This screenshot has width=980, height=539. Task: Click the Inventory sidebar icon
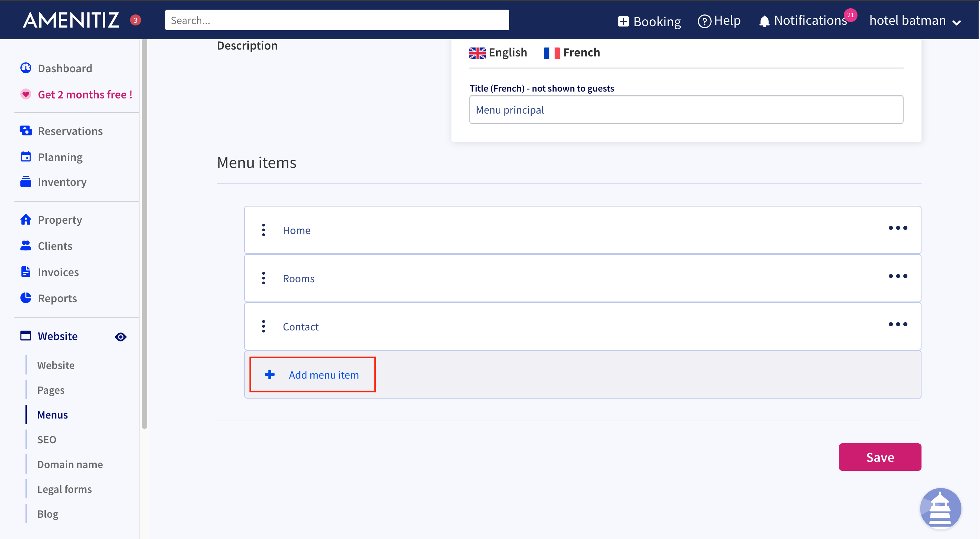26,182
